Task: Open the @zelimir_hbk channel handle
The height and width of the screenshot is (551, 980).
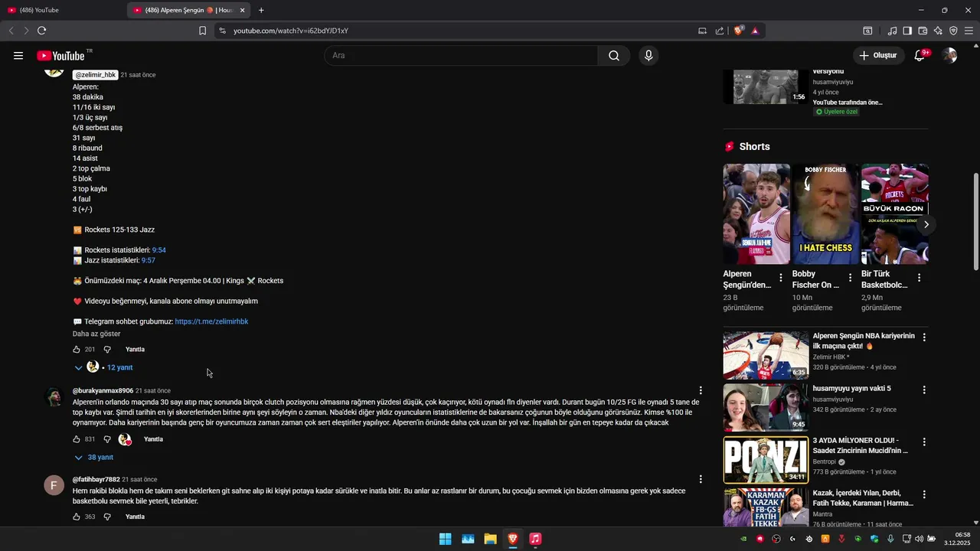Action: (96, 75)
